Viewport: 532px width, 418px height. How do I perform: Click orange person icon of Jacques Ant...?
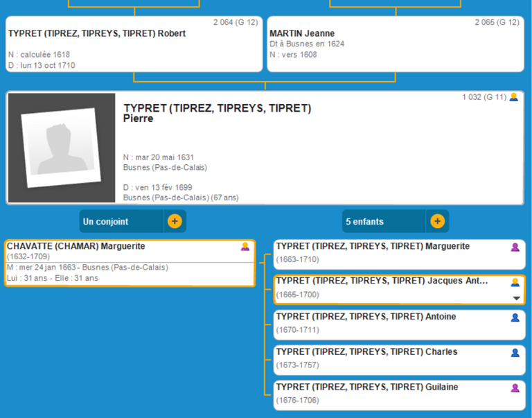click(515, 282)
